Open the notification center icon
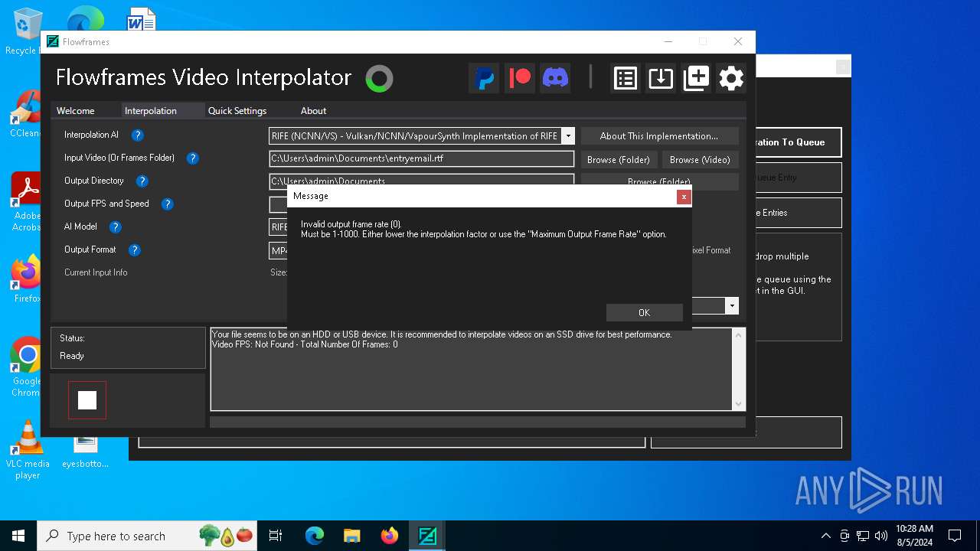Screen dimensions: 980x551 click(955, 536)
